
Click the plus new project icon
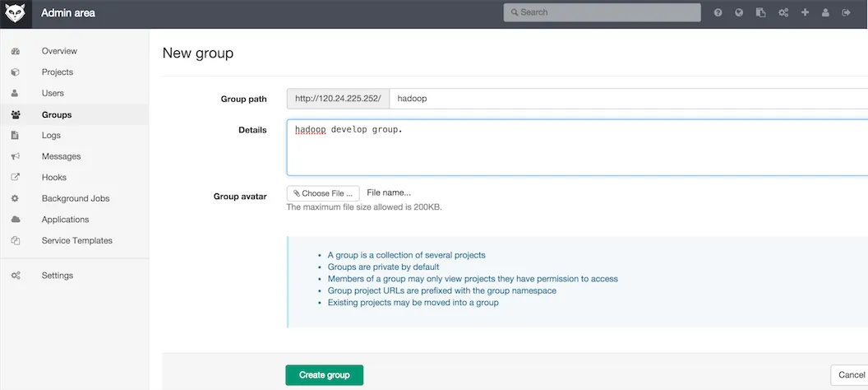click(805, 13)
